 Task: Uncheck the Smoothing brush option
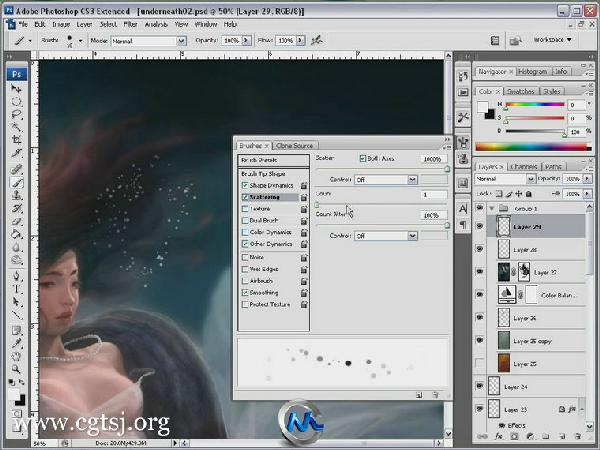(245, 292)
